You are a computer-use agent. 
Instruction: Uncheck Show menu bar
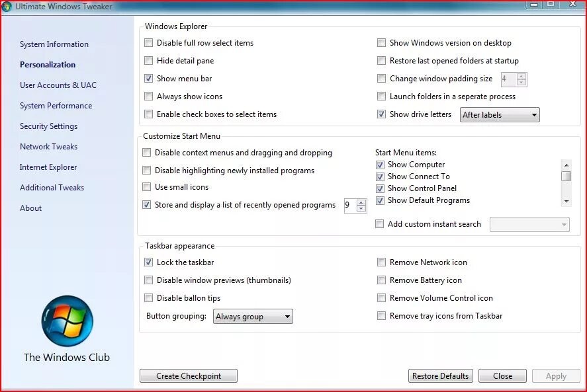point(149,79)
